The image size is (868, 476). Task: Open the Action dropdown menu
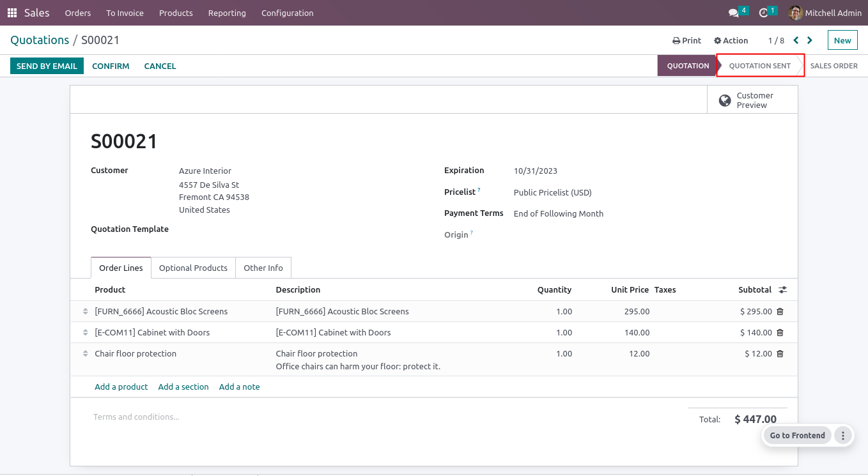[x=731, y=40]
